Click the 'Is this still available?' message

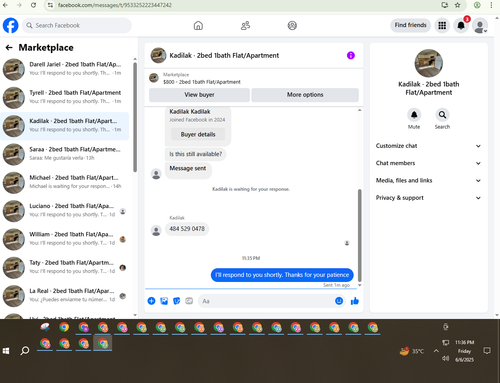click(x=195, y=154)
